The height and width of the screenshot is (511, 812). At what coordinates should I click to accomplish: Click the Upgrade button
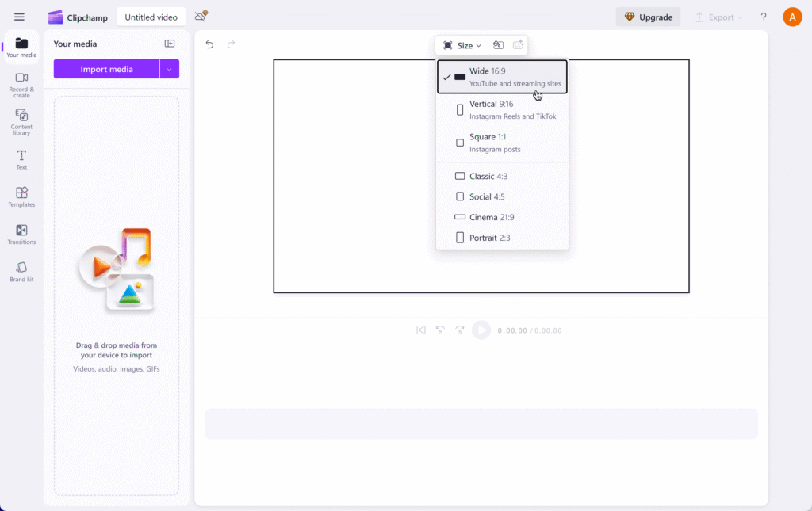pos(648,17)
